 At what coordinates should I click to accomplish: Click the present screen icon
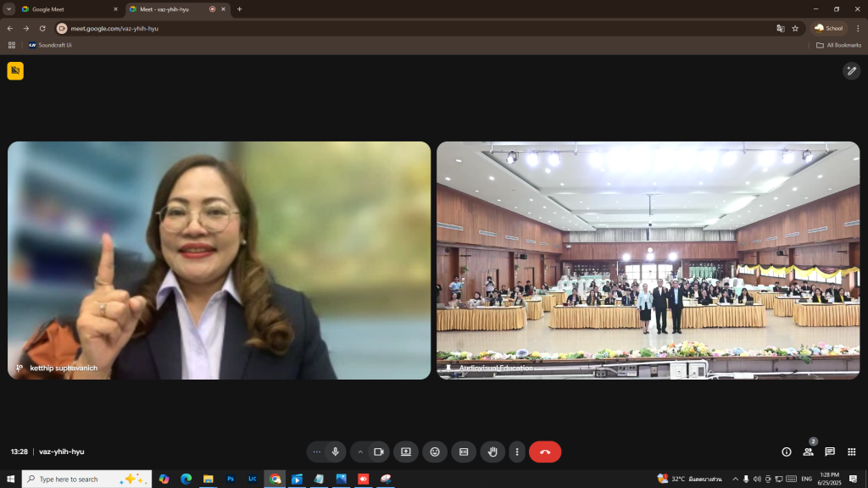(406, 452)
